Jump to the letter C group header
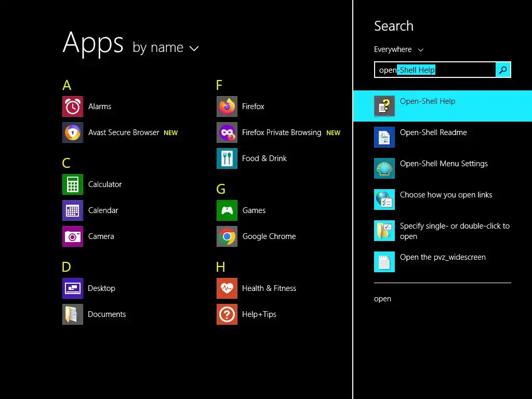 pyautogui.click(x=66, y=163)
